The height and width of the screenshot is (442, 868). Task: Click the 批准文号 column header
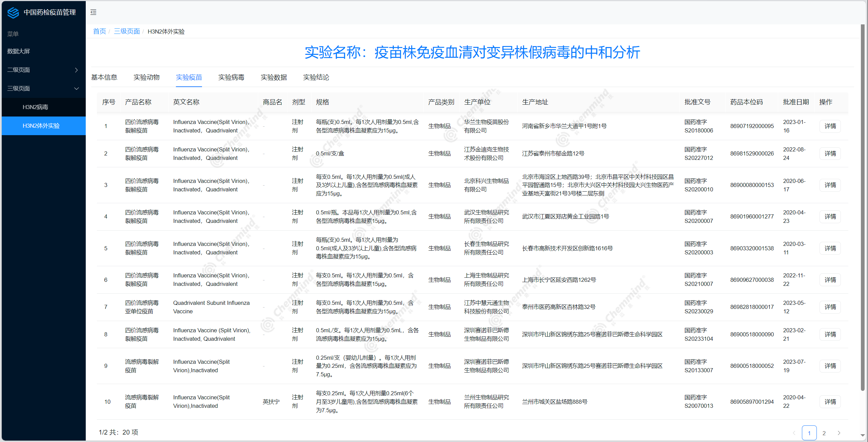click(697, 102)
